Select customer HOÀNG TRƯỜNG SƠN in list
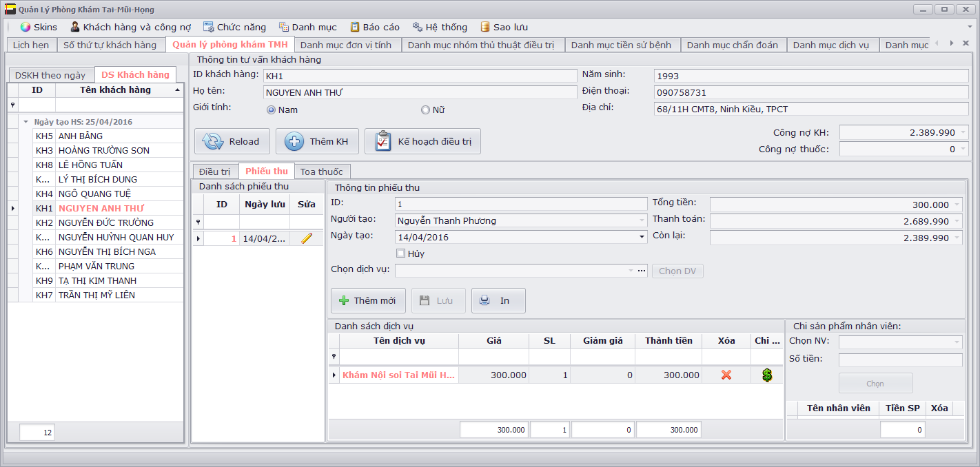Image resolution: width=980 pixels, height=467 pixels. coord(103,150)
